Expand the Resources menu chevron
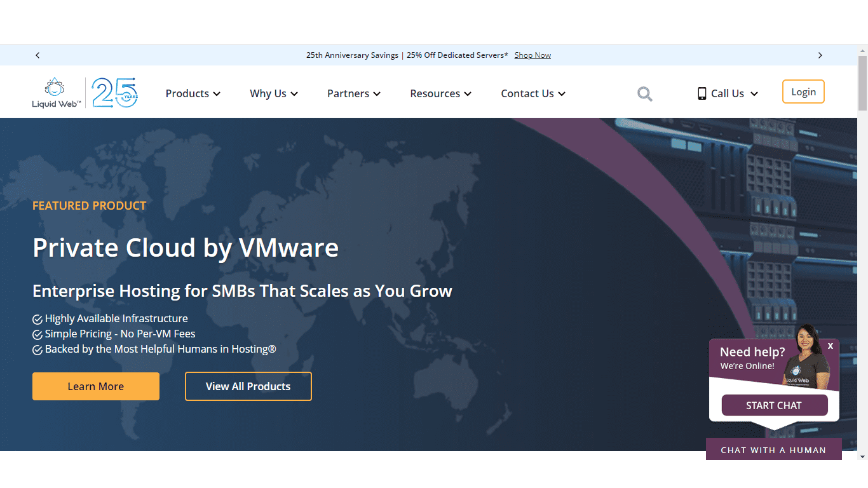 pos(468,94)
